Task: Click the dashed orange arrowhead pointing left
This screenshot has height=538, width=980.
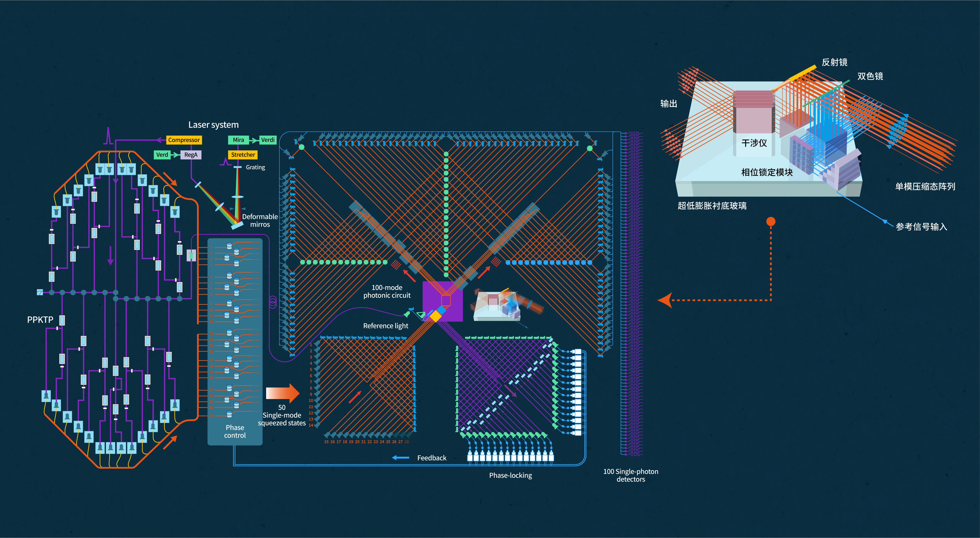Action: click(665, 300)
